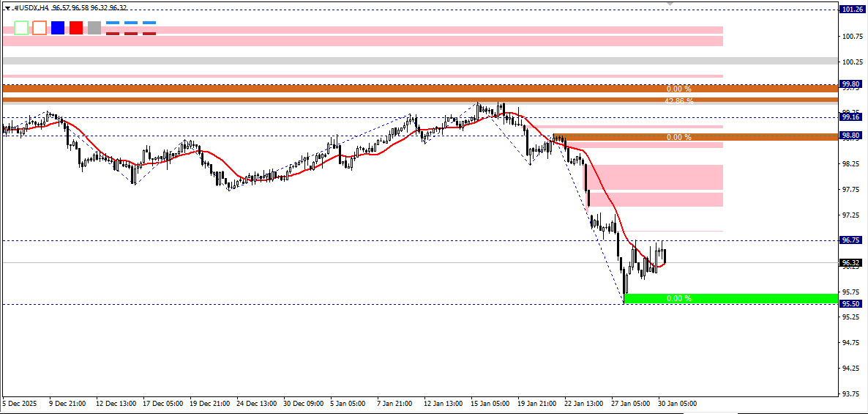This screenshot has width=868, height=414.
Task: Click the green support zone rectangle
Action: click(730, 299)
